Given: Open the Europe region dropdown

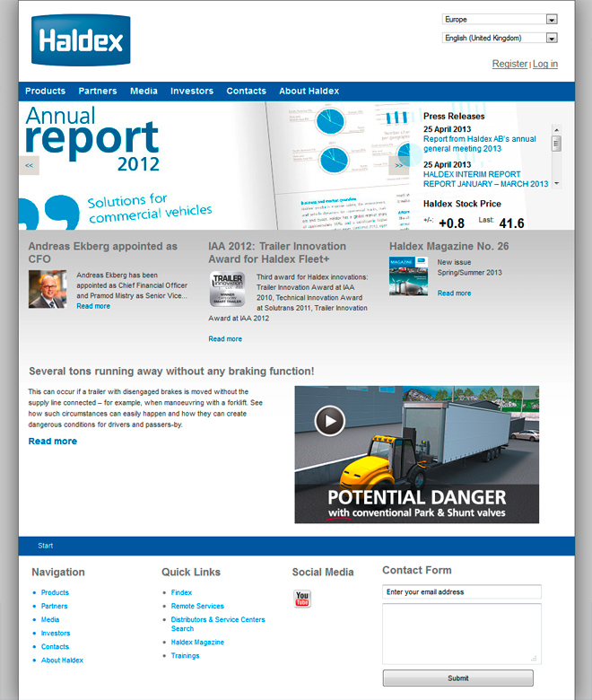Looking at the screenshot, I should coord(501,19).
